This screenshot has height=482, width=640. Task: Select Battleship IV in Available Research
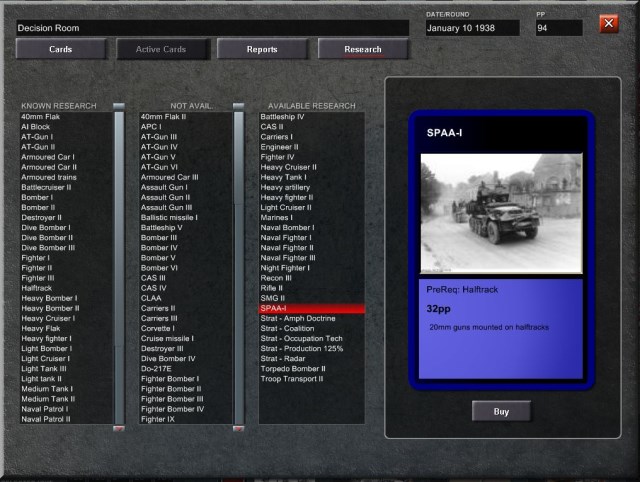pos(283,117)
